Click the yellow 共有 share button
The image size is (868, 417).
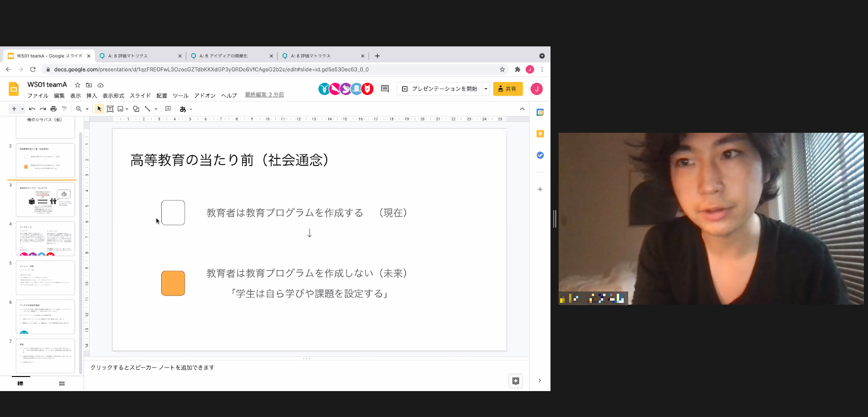[x=508, y=89]
